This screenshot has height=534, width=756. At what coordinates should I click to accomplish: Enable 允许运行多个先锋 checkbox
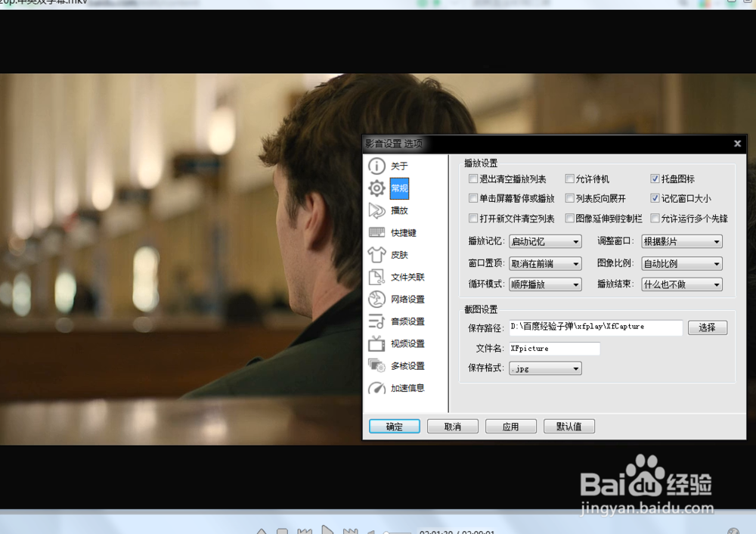tap(655, 219)
